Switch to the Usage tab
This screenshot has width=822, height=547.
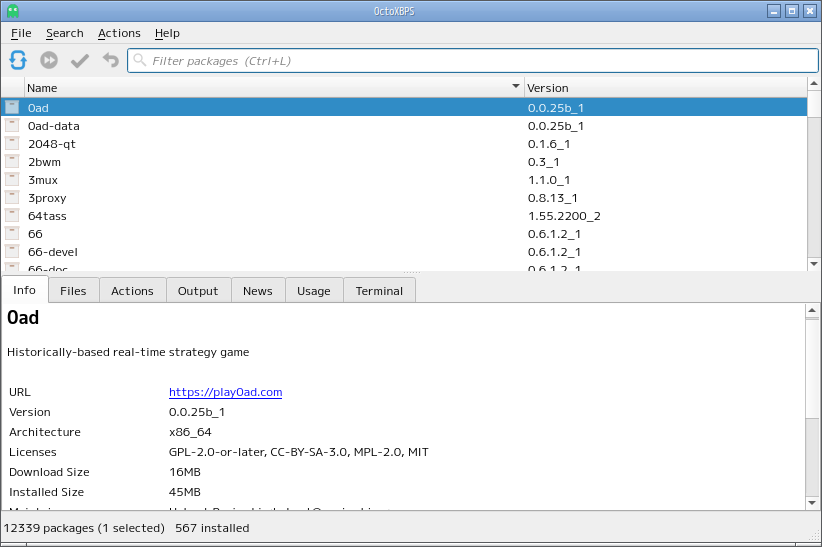tap(313, 291)
